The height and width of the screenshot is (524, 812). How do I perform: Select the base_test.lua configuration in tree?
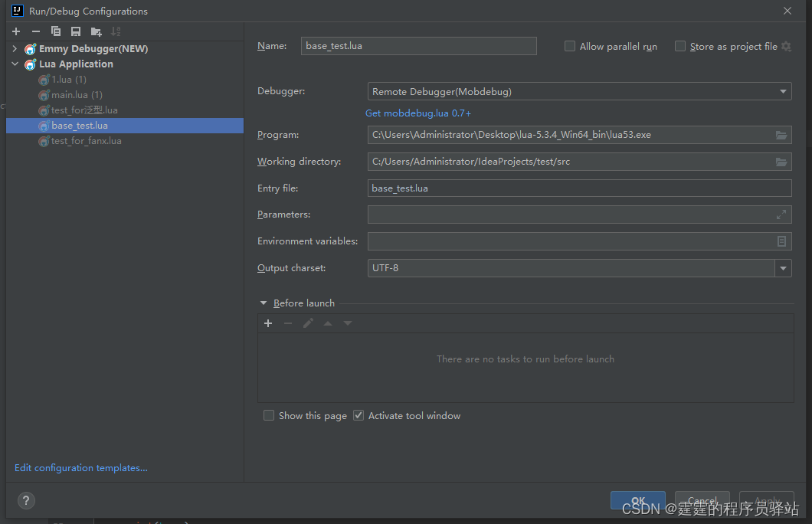pos(125,126)
